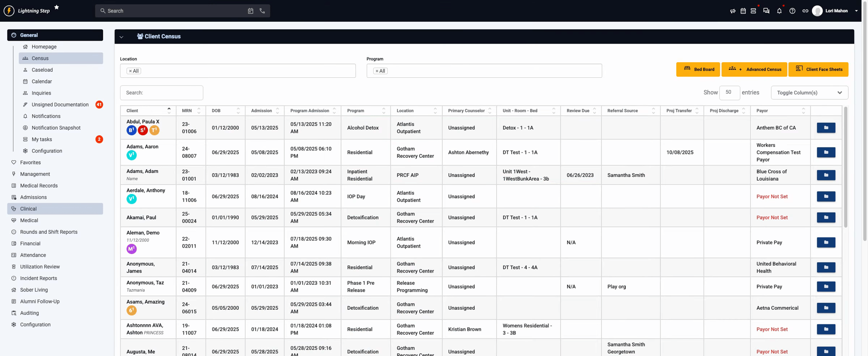
Task: Click the calendar icon in search bar
Action: click(250, 11)
